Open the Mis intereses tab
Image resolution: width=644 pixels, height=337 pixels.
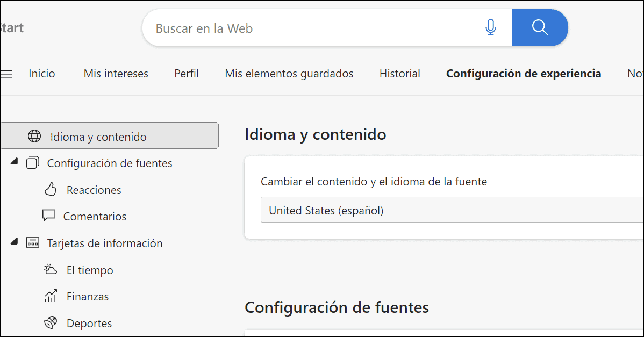(116, 74)
